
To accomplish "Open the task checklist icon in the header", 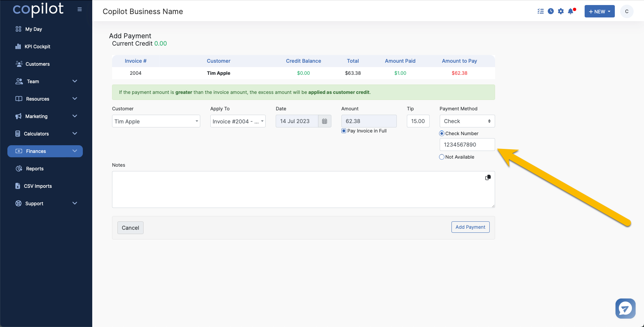I will [541, 11].
